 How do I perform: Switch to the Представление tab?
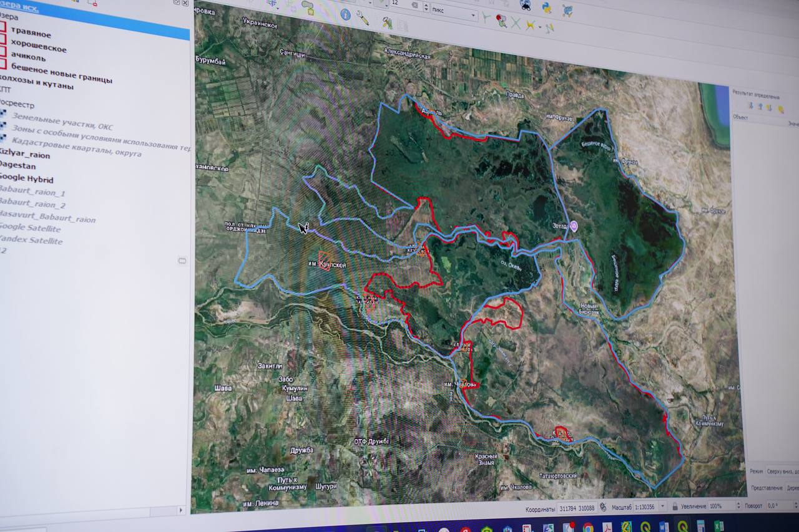click(767, 488)
